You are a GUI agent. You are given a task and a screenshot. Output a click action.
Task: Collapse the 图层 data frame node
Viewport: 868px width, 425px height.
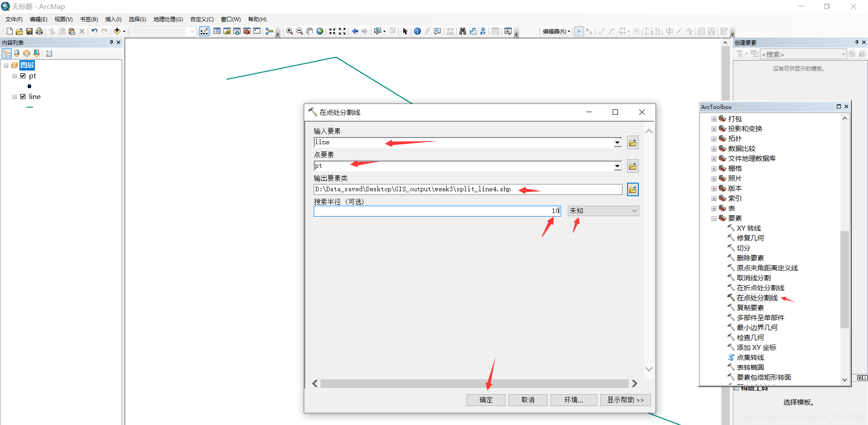click(6, 66)
